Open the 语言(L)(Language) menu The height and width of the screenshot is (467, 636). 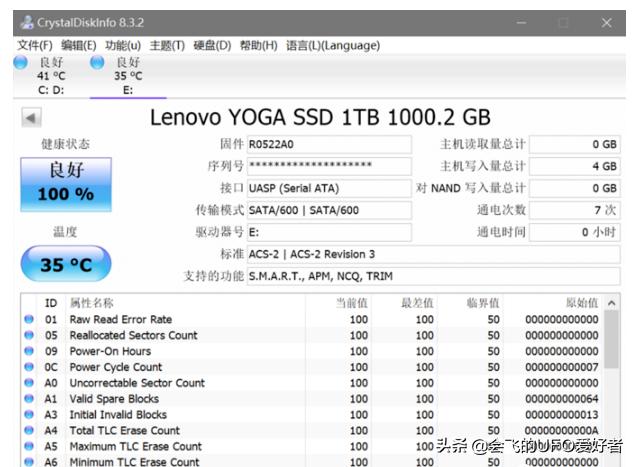[x=333, y=45]
